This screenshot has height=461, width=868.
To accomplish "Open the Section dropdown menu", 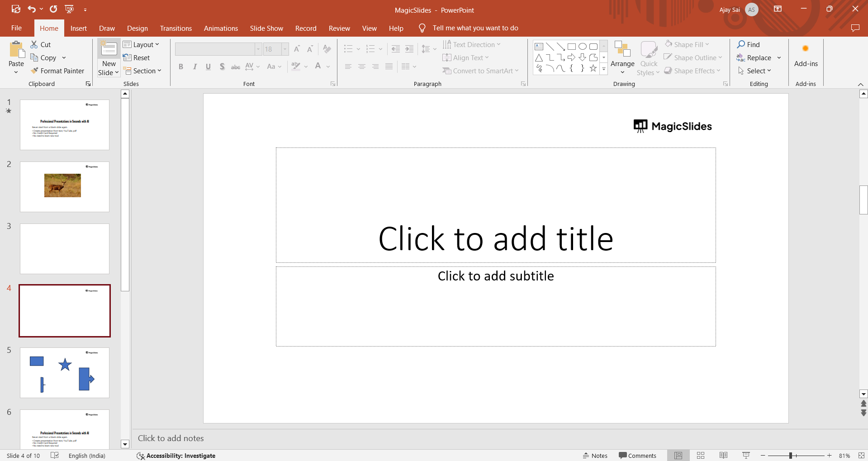I will click(x=142, y=71).
